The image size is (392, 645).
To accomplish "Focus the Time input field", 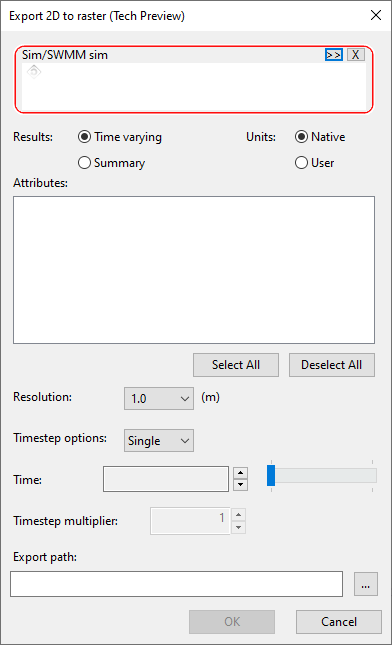I will [166, 479].
